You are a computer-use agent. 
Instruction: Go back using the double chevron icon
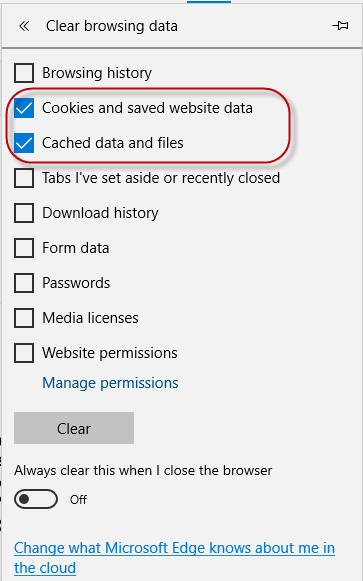[24, 26]
